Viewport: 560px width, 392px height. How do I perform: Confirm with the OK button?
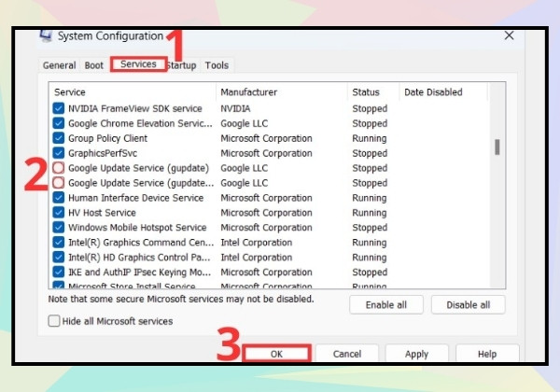276,354
